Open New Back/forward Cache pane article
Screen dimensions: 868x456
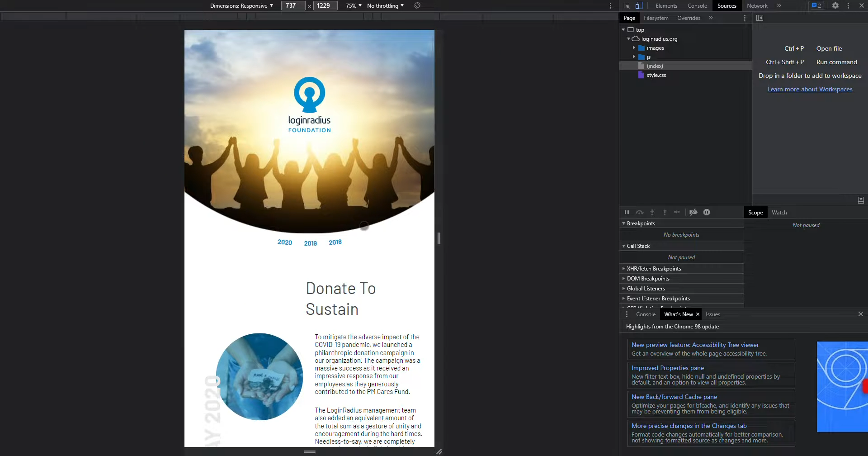click(674, 397)
